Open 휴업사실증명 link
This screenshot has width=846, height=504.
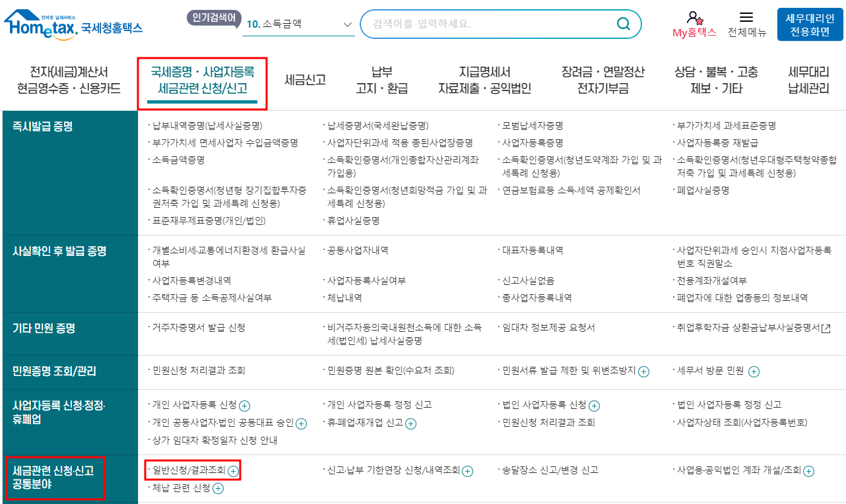coord(353,221)
